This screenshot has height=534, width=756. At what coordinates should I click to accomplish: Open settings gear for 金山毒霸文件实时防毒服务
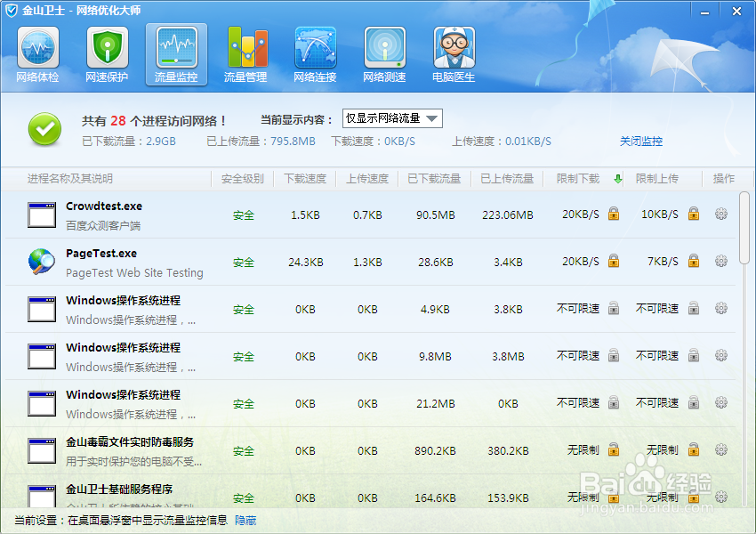[x=720, y=450]
